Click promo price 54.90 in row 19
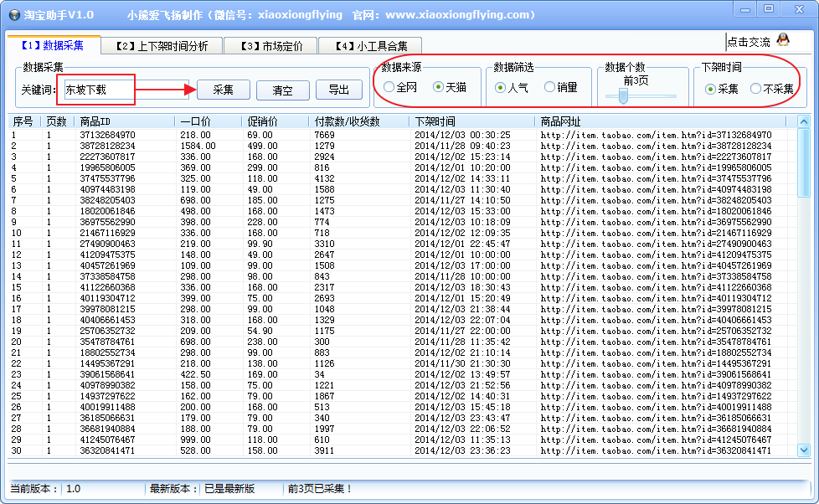Viewport: 819px width, 504px height. (260, 332)
